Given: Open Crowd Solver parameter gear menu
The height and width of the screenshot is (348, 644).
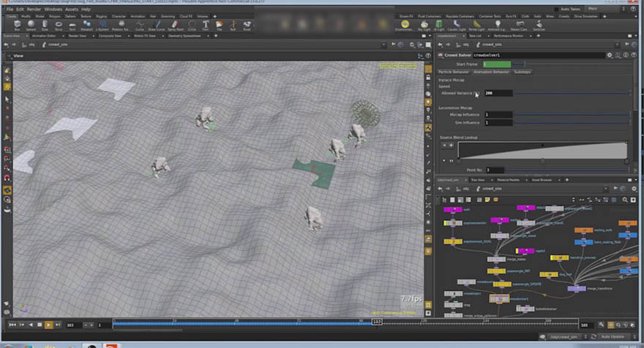Looking at the screenshot, I should 610,55.
